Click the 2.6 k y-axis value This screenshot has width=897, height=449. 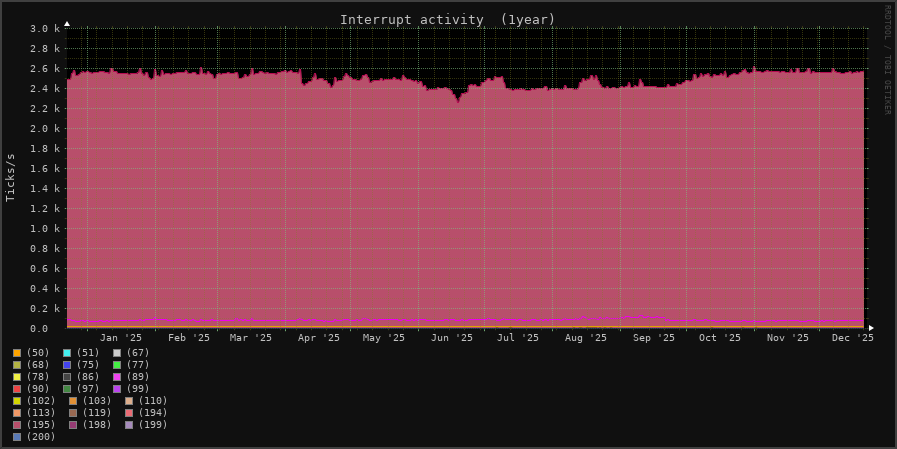tap(45, 69)
